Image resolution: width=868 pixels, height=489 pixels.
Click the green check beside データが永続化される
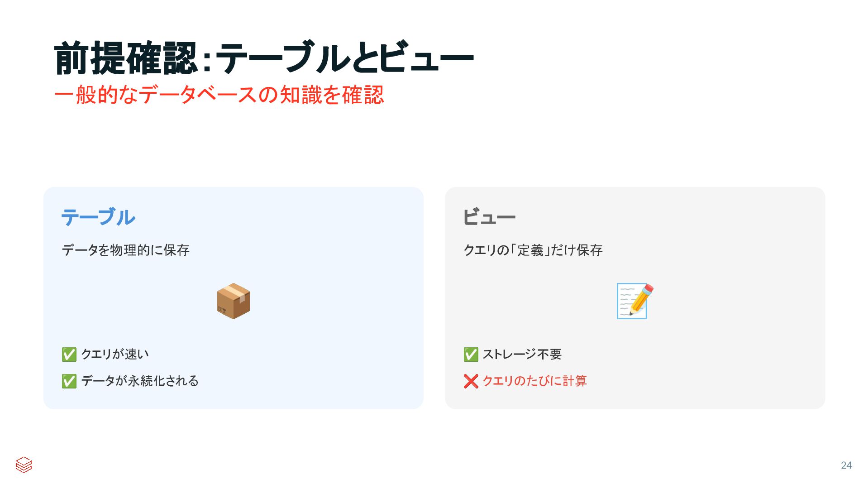click(69, 381)
